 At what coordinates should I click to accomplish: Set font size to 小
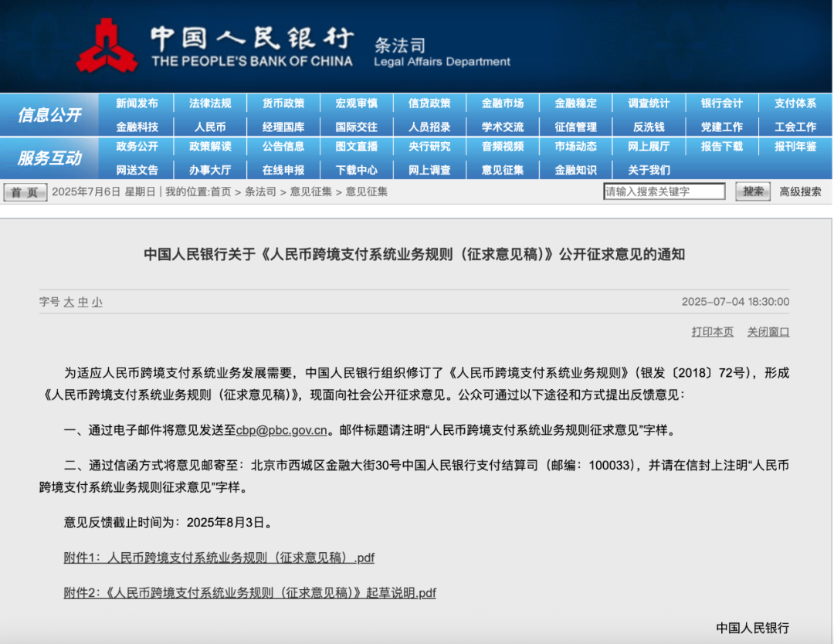pos(97,302)
